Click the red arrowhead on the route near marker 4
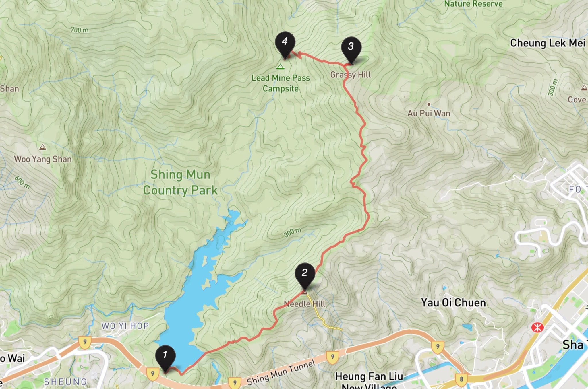The height and width of the screenshot is (389, 588). pyautogui.click(x=299, y=55)
